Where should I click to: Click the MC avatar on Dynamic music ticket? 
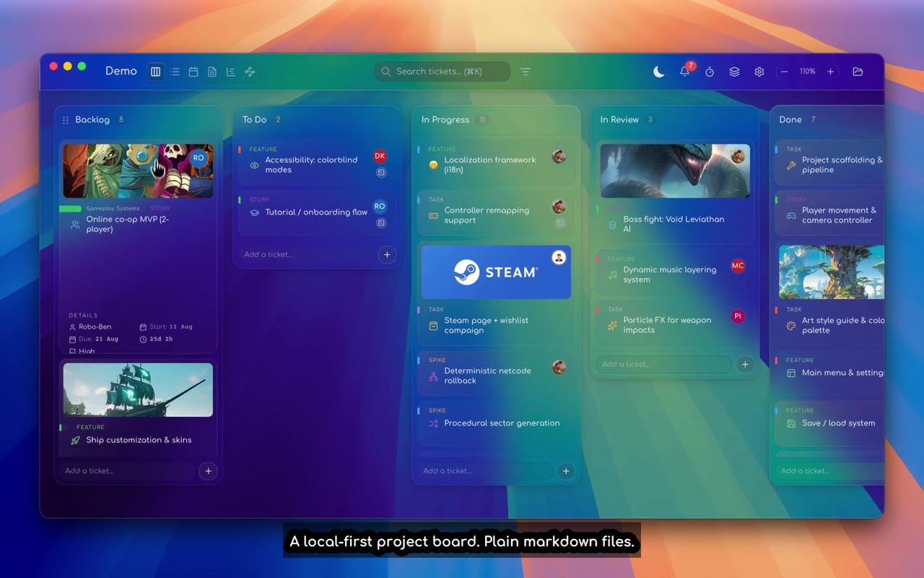pyautogui.click(x=738, y=266)
